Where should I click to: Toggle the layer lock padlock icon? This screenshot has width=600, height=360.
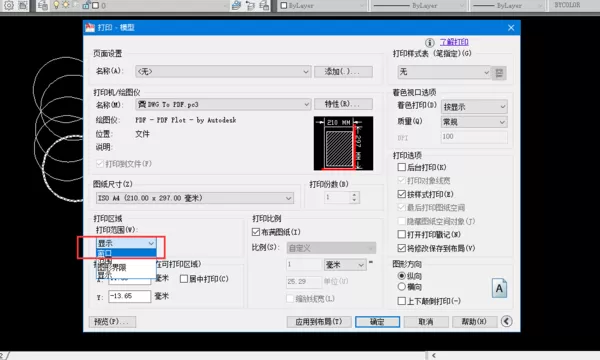(86, 5)
